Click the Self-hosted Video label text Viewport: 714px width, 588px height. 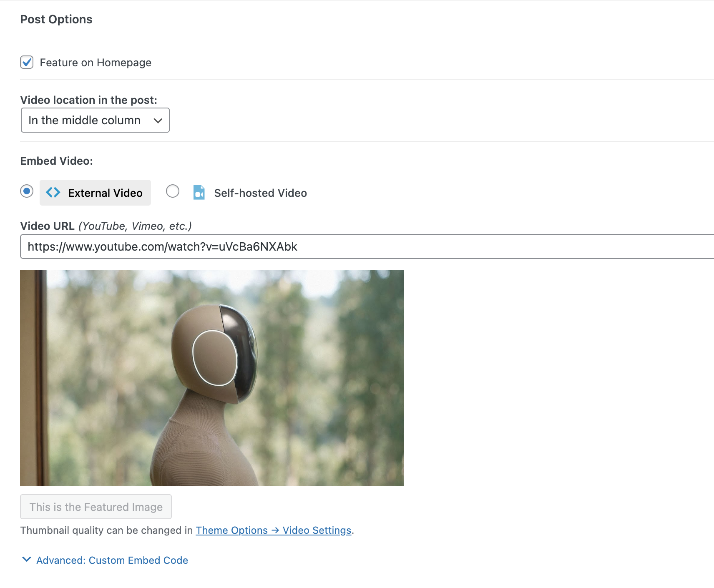[x=260, y=193]
